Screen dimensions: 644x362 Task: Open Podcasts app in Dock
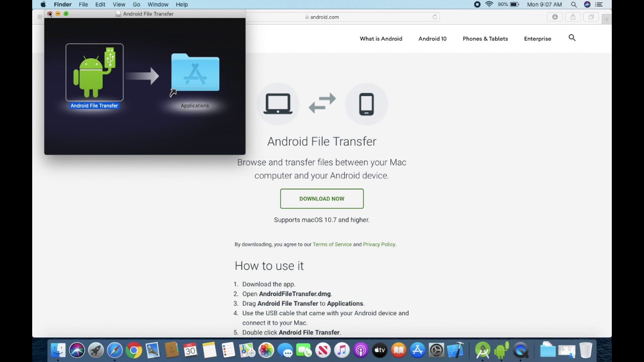tap(361, 350)
